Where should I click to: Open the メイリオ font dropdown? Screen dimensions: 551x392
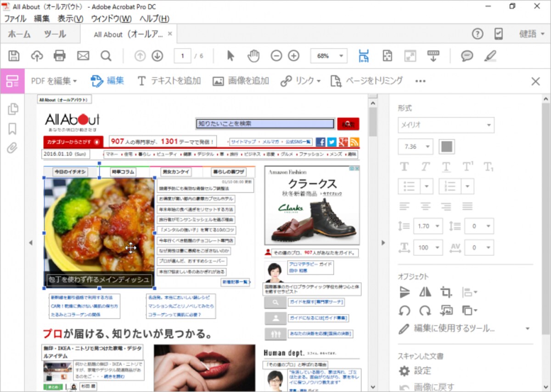[446, 125]
